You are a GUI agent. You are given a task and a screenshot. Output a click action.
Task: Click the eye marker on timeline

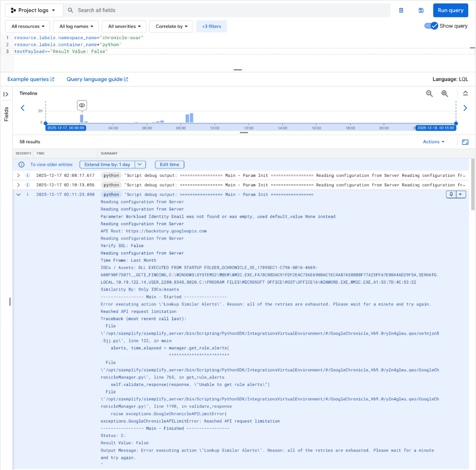[82, 105]
